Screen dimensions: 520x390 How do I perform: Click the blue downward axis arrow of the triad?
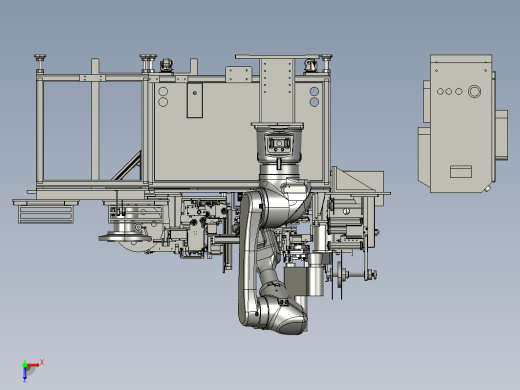pyautogui.click(x=25, y=374)
